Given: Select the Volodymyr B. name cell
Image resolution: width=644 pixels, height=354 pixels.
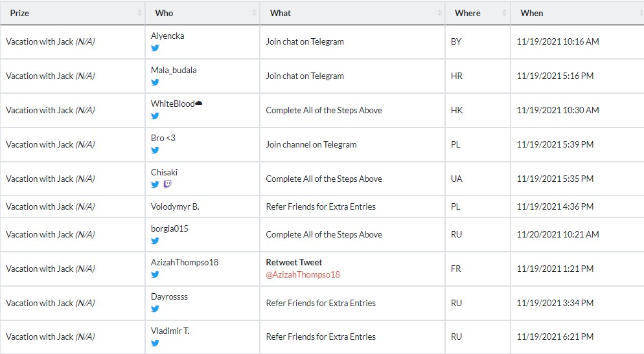Looking at the screenshot, I should tap(175, 206).
